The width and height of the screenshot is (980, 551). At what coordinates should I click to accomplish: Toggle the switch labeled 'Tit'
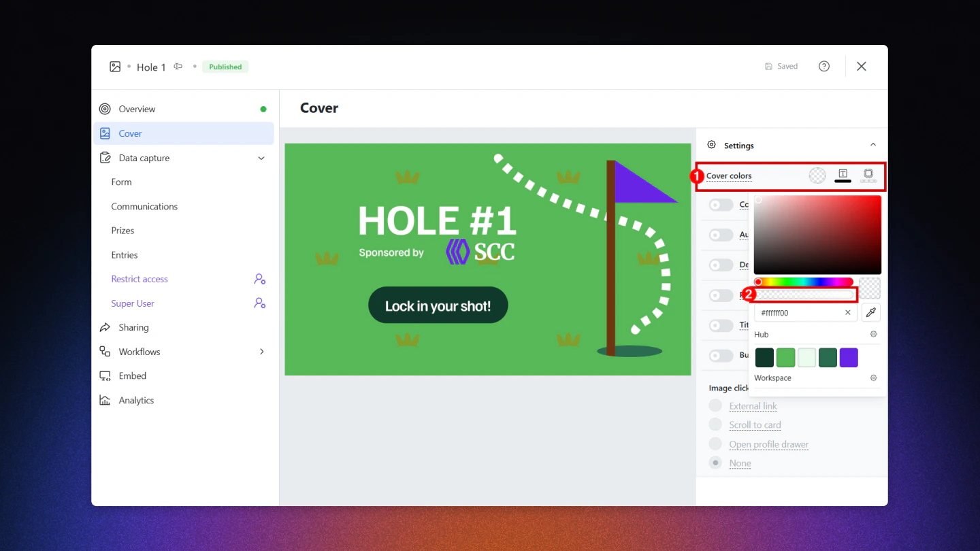tap(721, 325)
